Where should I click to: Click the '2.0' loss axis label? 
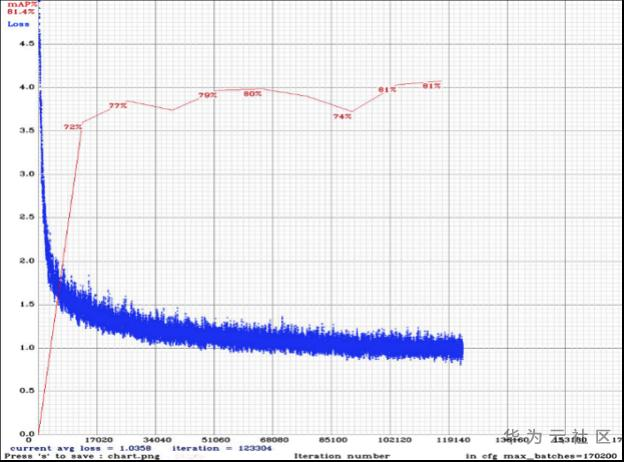(27, 261)
